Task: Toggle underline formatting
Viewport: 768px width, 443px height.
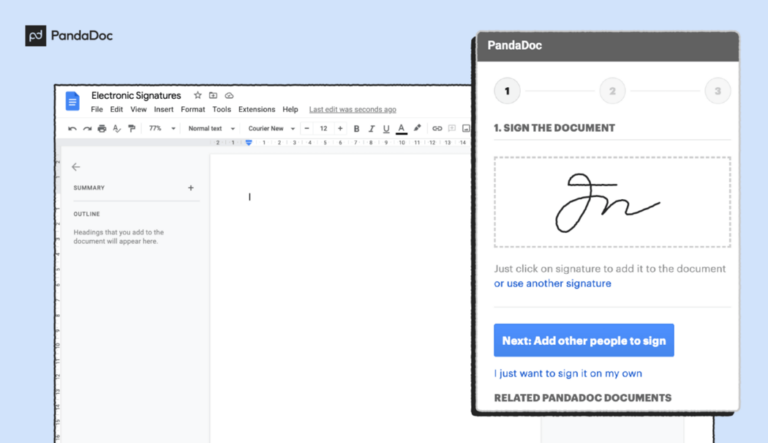Action: (x=386, y=128)
